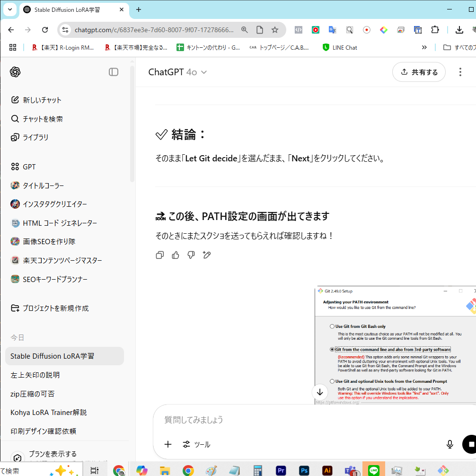This screenshot has width=476, height=476.
Task: Open Premiere Pro from the taskbar
Action: pos(281,470)
